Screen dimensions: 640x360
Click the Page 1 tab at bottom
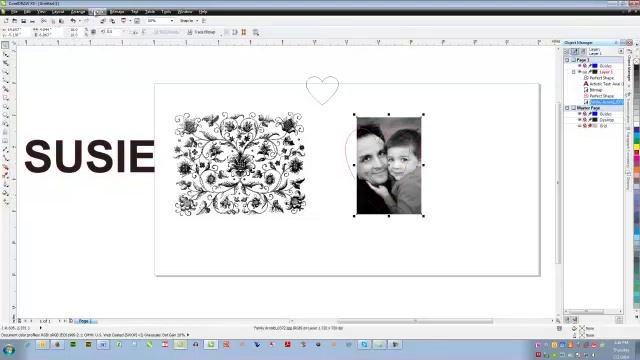(84, 321)
